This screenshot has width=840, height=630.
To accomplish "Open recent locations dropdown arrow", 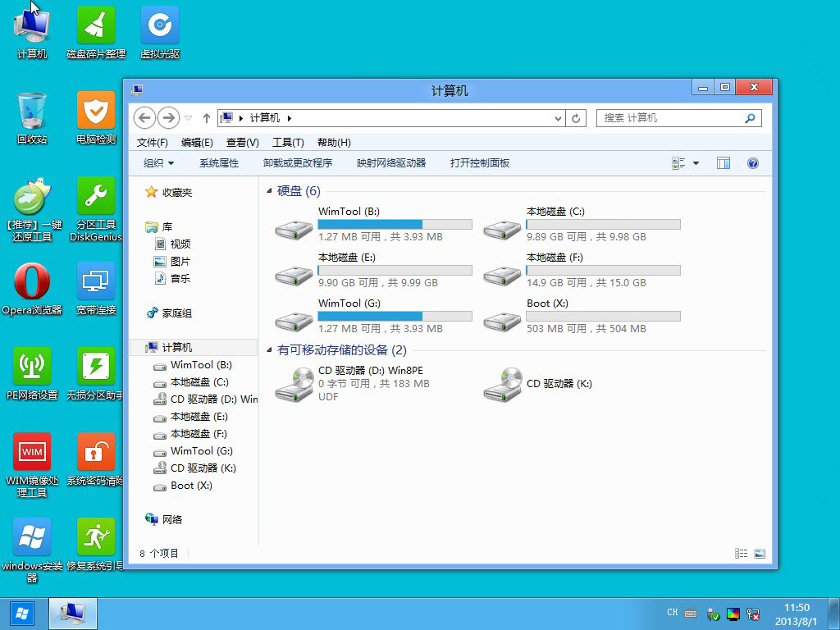I will [x=188, y=118].
